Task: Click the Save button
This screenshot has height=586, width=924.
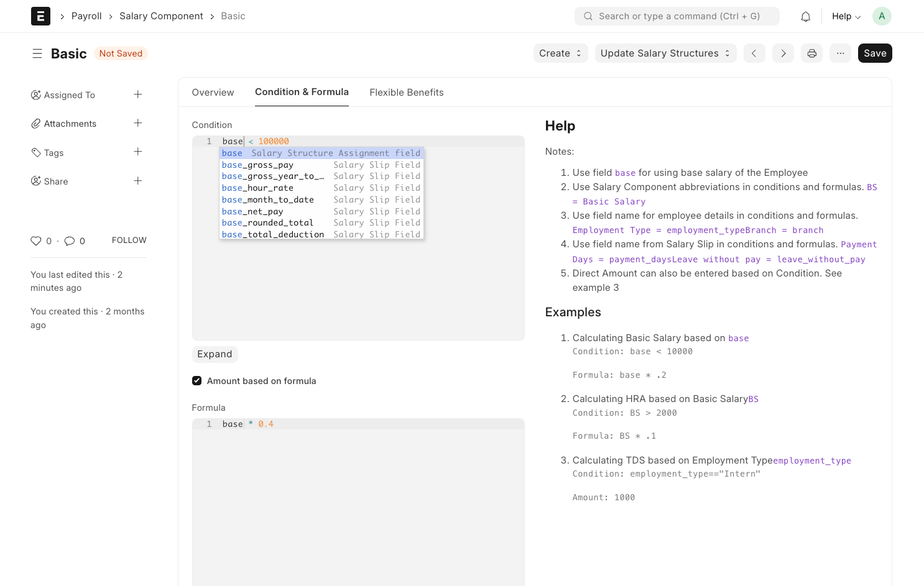Action: point(874,53)
